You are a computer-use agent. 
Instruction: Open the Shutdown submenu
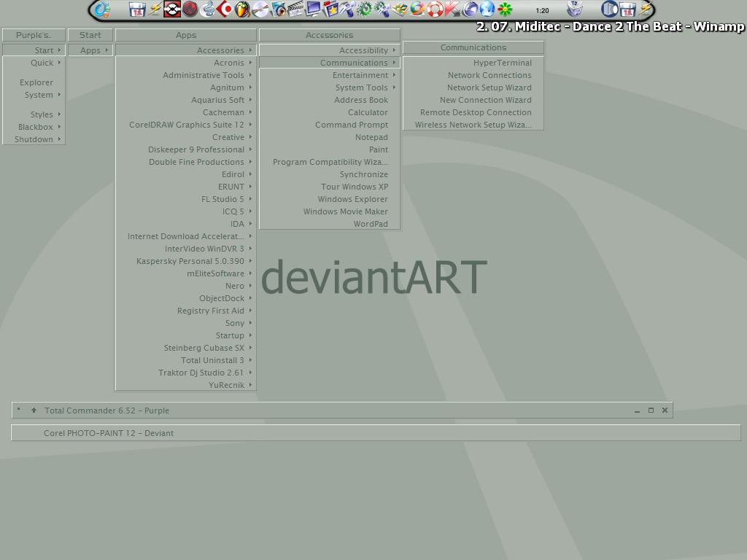(x=34, y=139)
